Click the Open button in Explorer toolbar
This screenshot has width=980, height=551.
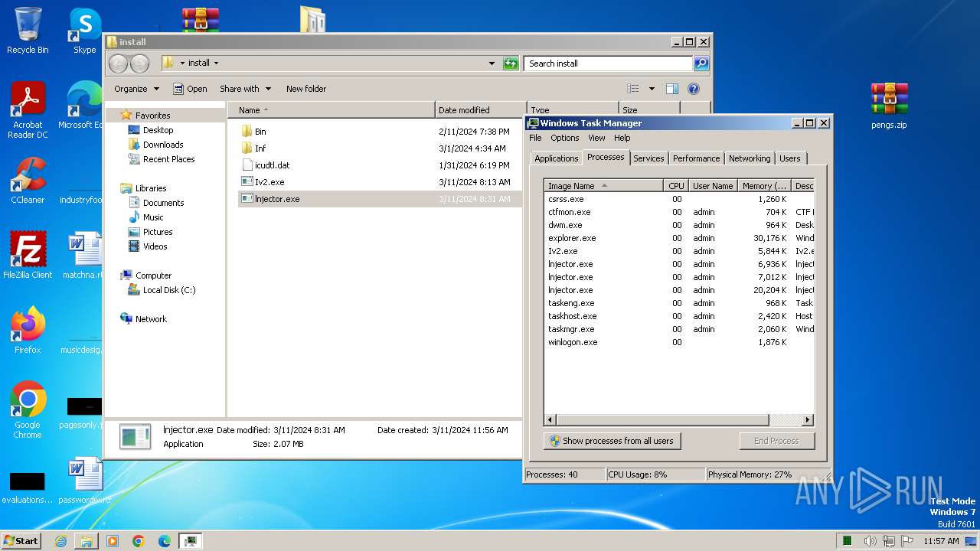(190, 89)
